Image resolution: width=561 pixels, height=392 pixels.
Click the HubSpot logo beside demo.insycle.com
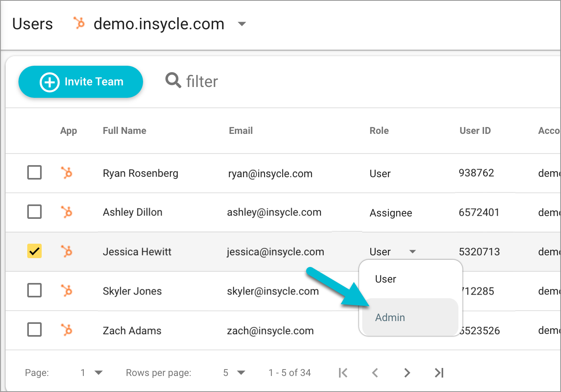click(x=79, y=23)
